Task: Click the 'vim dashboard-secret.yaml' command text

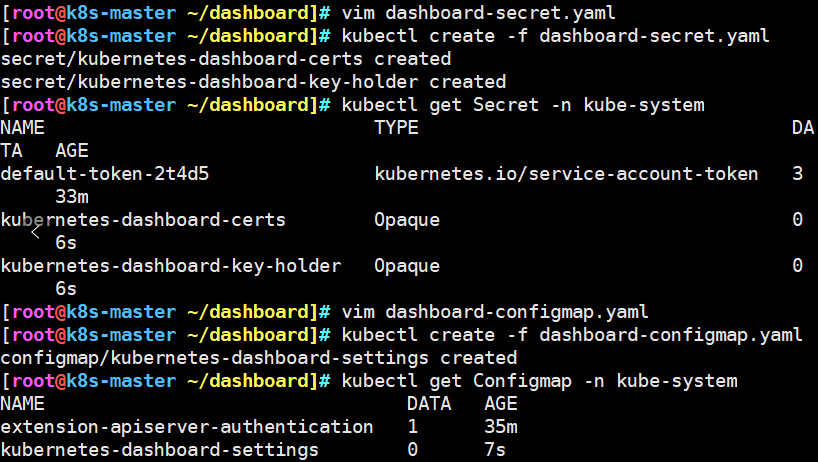Action: click(478, 13)
